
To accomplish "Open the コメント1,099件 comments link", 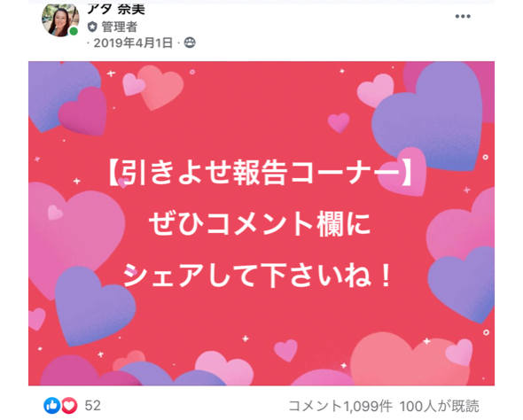I will (x=340, y=406).
